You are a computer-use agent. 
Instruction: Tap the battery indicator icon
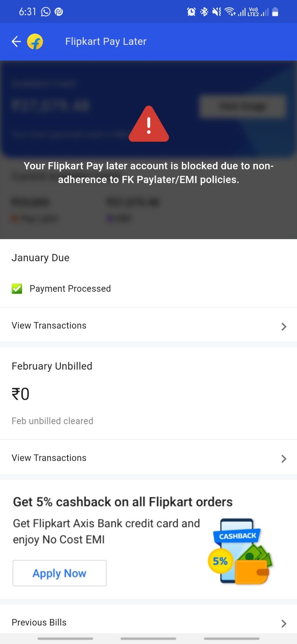tap(275, 12)
